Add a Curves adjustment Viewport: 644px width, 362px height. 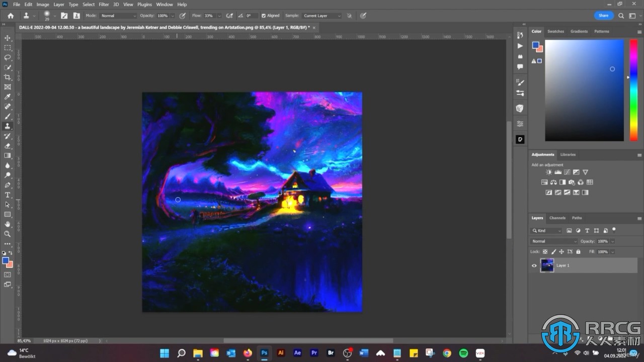[x=567, y=172]
